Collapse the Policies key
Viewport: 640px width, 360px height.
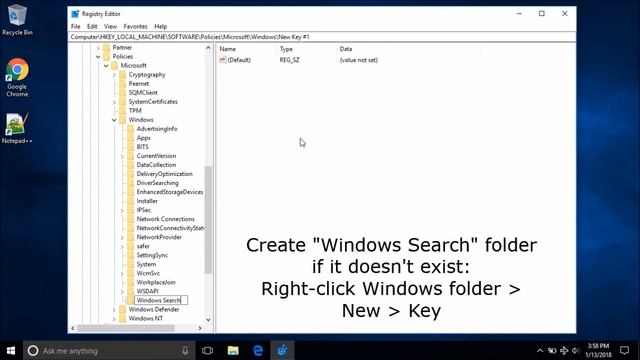(98, 57)
